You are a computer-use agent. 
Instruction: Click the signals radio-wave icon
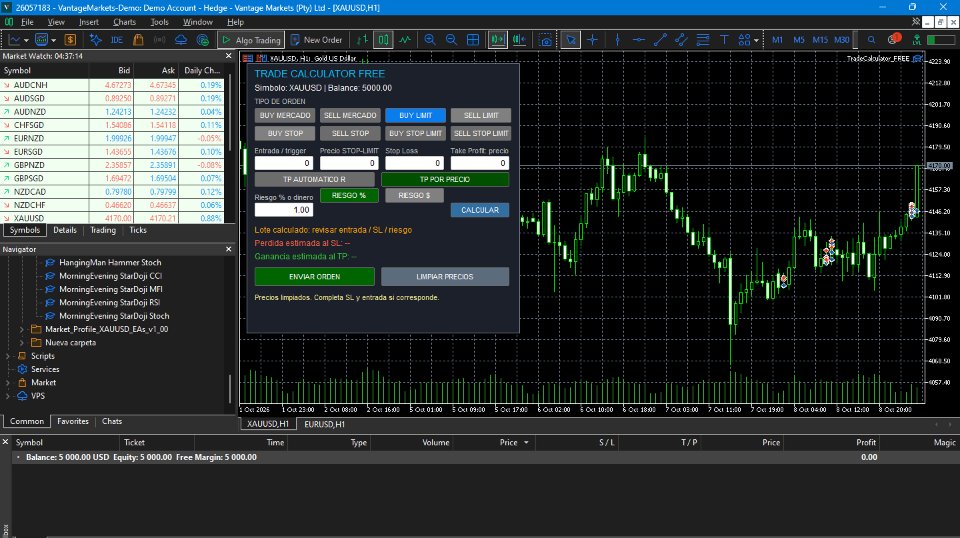click(x=159, y=40)
